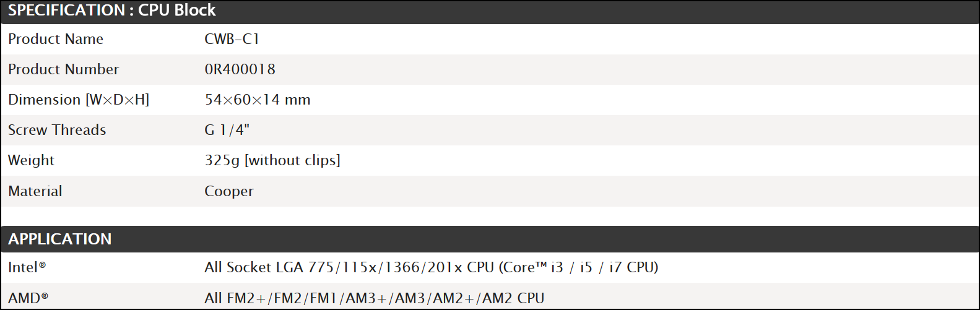This screenshot has width=980, height=310.
Task: Select the Material label
Action: click(x=35, y=191)
